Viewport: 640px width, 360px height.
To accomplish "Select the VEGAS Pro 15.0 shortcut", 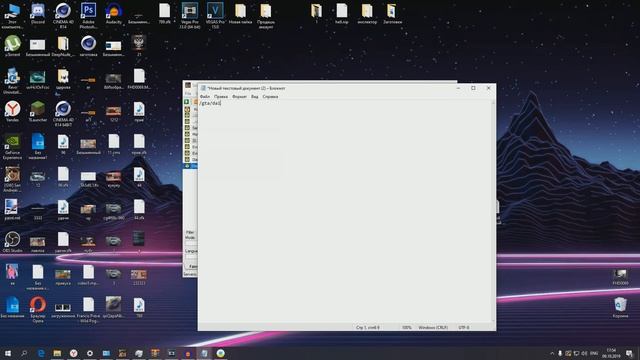I will click(x=215, y=15).
